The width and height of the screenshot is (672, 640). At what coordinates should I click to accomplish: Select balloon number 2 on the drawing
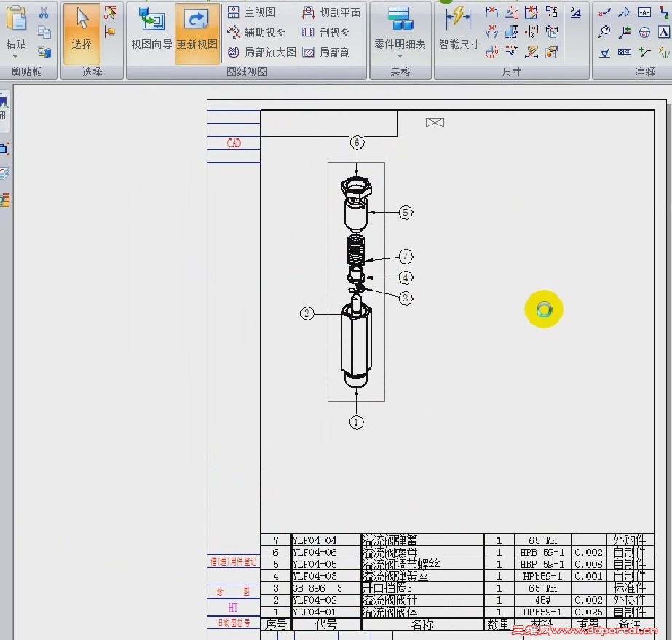307,313
